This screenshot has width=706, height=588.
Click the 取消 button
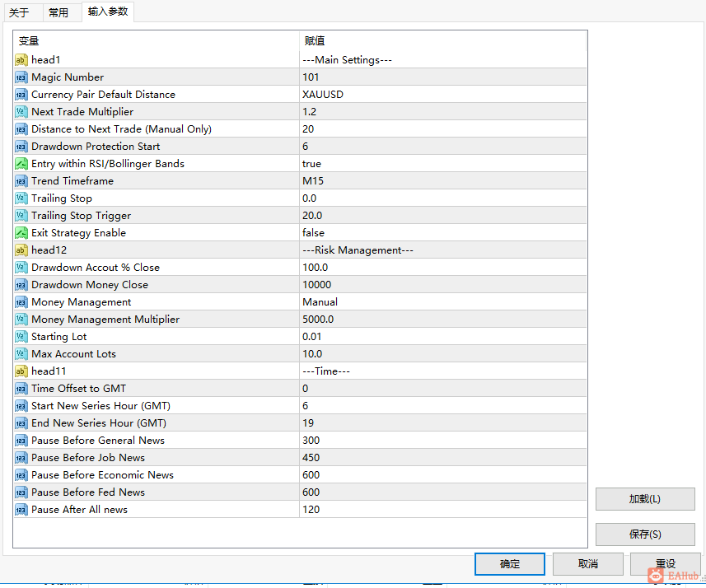click(588, 563)
